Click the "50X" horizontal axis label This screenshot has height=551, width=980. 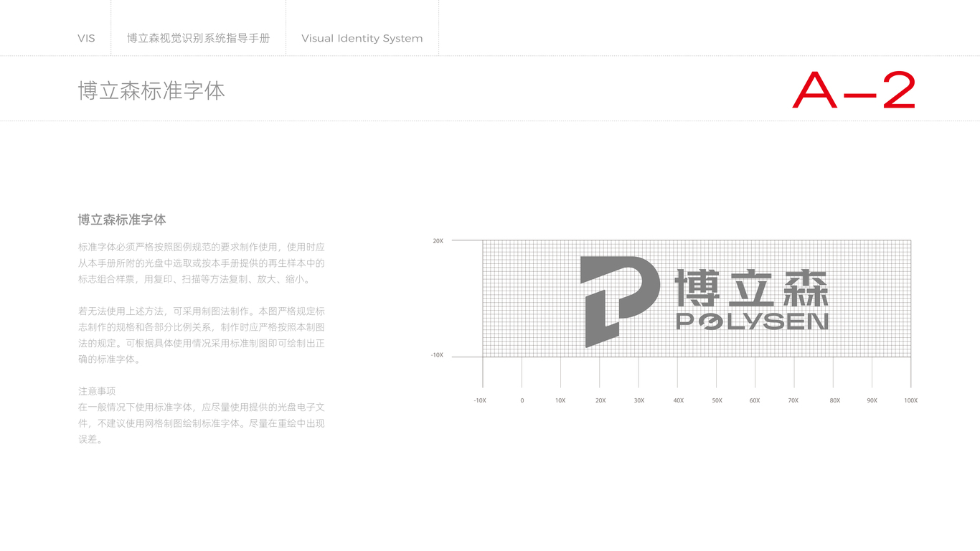click(x=717, y=400)
